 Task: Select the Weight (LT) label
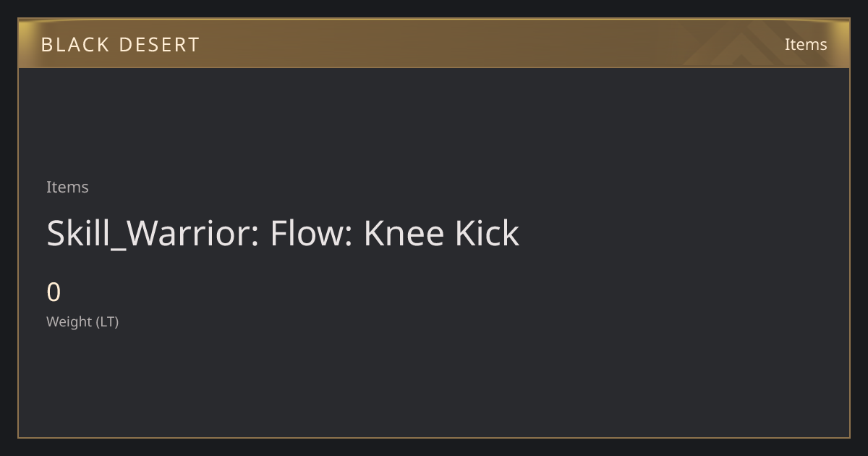coord(82,321)
